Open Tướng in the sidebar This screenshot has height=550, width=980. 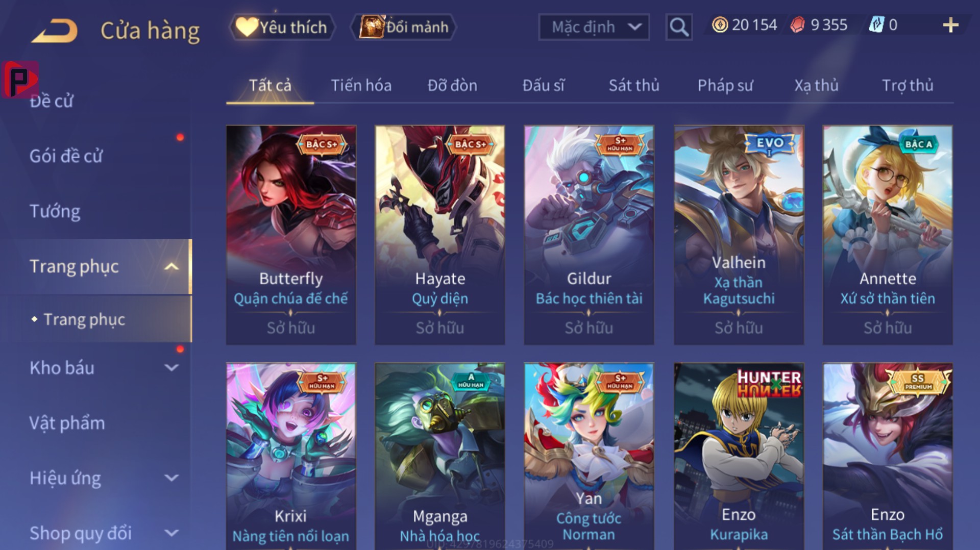55,211
